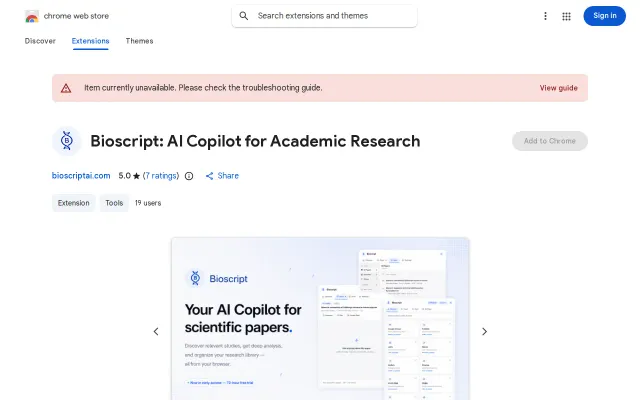Click the Extension category chip
The width and height of the screenshot is (640, 400).
coord(73,203)
